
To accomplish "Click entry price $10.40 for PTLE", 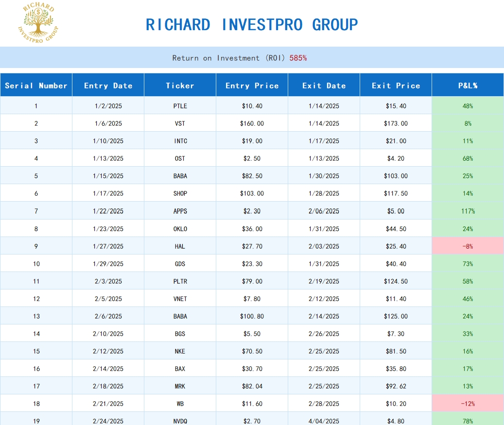I will click(x=252, y=106).
